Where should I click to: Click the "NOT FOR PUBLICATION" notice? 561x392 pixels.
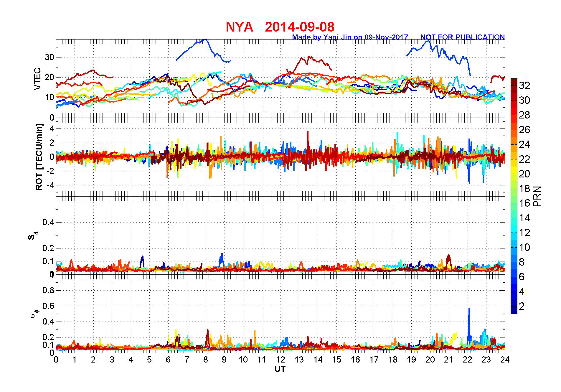pos(463,37)
